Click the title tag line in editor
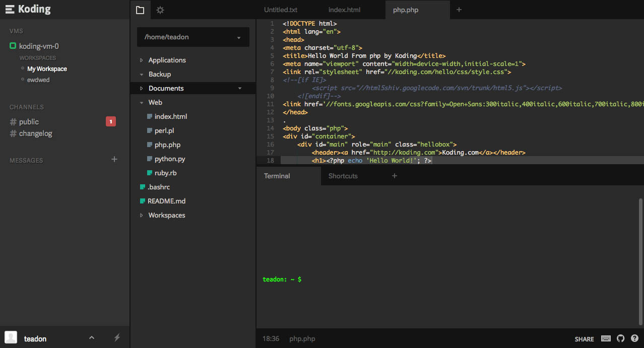 tap(364, 56)
